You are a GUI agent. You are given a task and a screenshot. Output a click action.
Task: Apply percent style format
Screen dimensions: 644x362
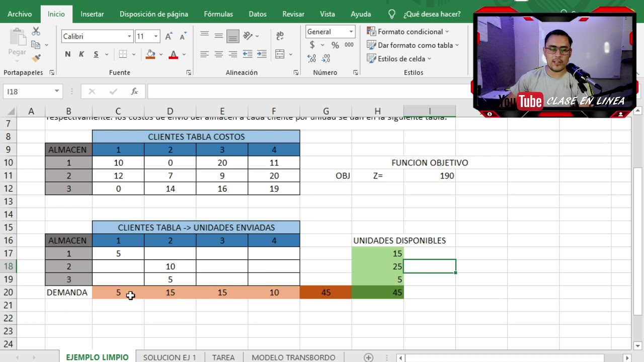[x=335, y=45]
